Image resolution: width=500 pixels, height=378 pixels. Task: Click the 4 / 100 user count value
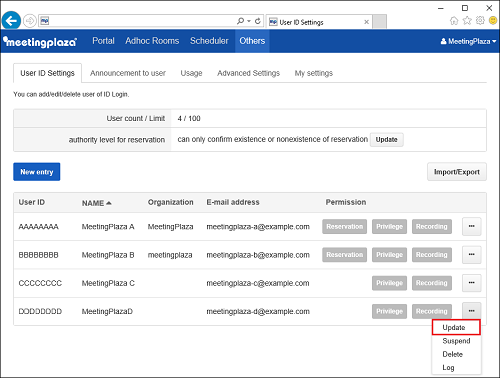(x=189, y=119)
